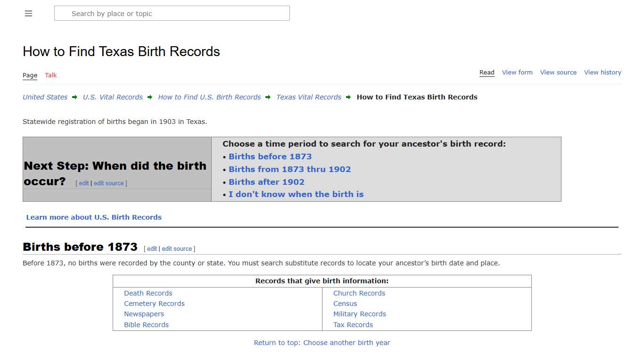Click inside the search by place field
The image size is (644, 362).
click(172, 13)
